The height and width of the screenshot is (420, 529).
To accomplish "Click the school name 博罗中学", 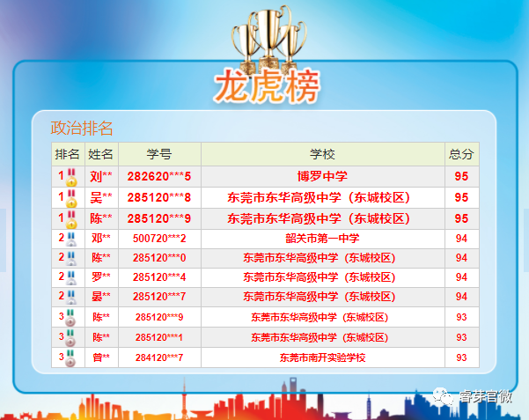I will pyautogui.click(x=322, y=176).
